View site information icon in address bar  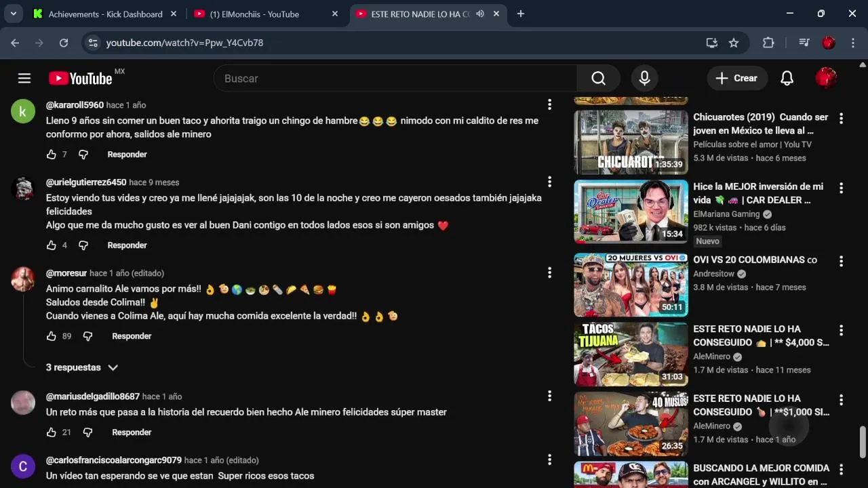94,43
